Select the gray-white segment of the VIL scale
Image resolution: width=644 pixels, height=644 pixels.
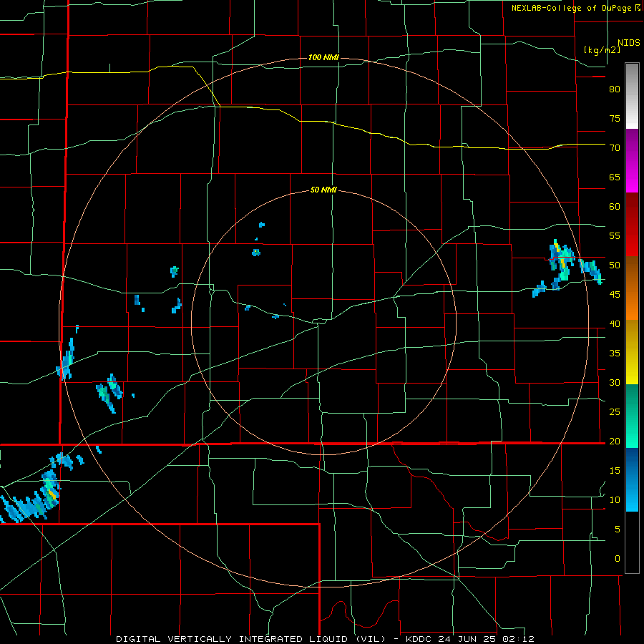coord(632,96)
